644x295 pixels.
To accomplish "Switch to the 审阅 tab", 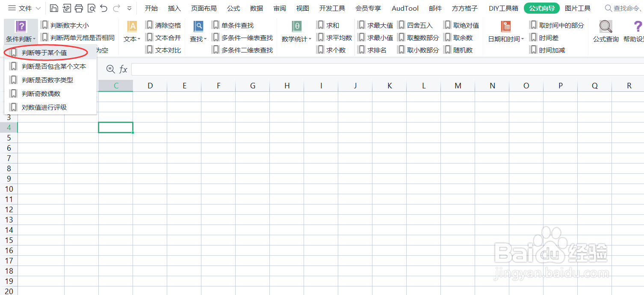I will click(280, 8).
